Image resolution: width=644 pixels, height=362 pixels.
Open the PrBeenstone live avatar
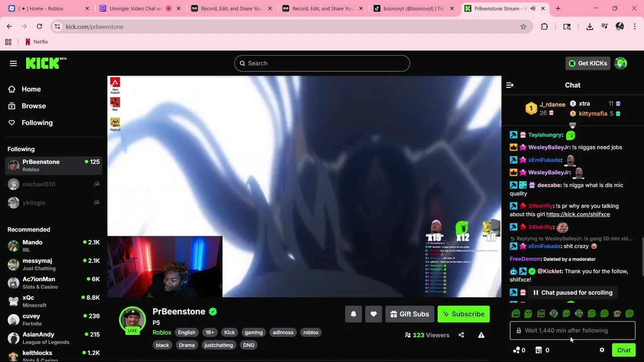coord(132,320)
